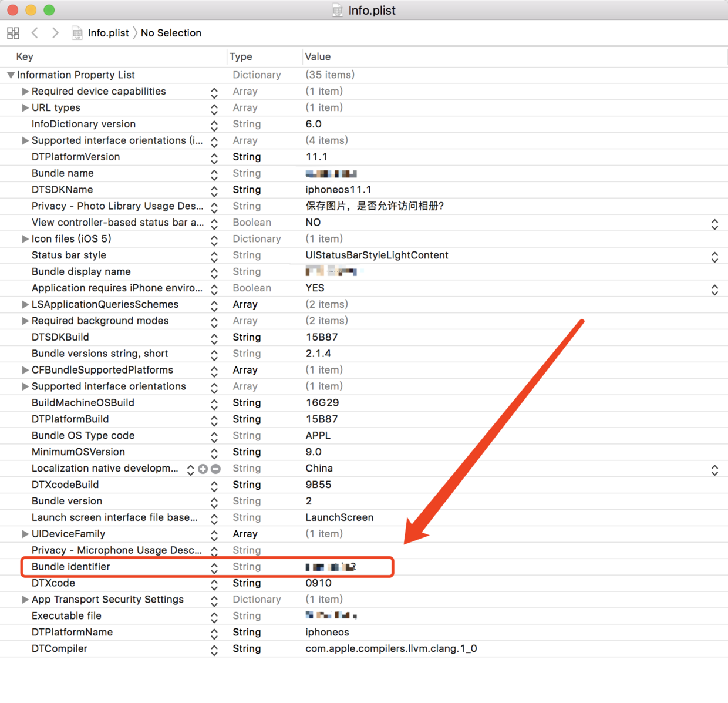
Task: Select the China value cell
Action: click(x=319, y=469)
